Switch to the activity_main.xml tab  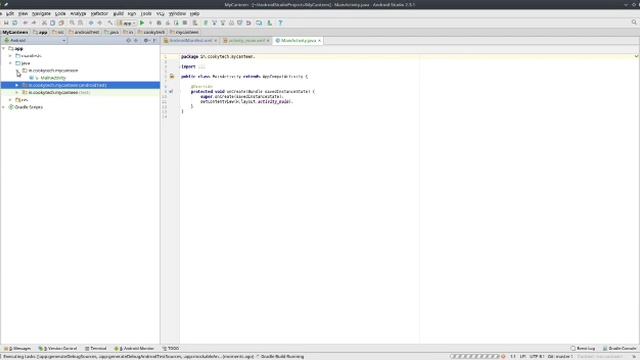pyautogui.click(x=246, y=41)
